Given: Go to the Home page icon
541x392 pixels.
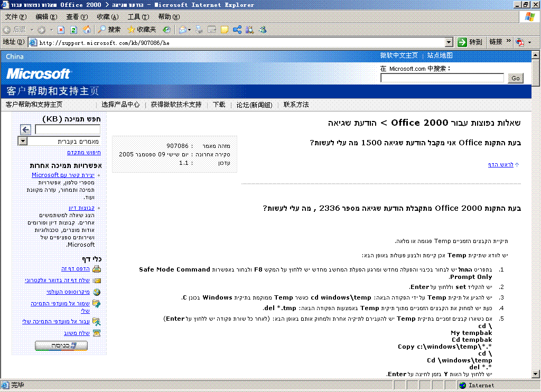Looking at the screenshot, I should [87, 30].
